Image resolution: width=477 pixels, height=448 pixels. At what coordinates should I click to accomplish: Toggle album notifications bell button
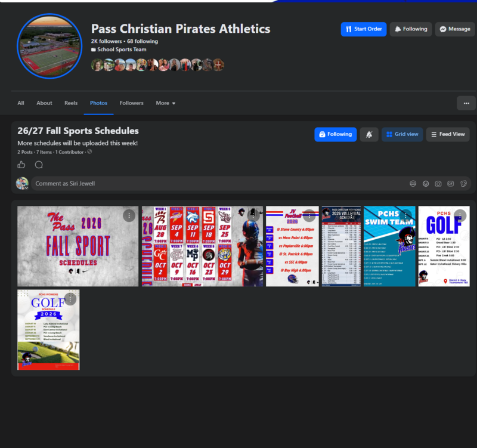pos(369,134)
